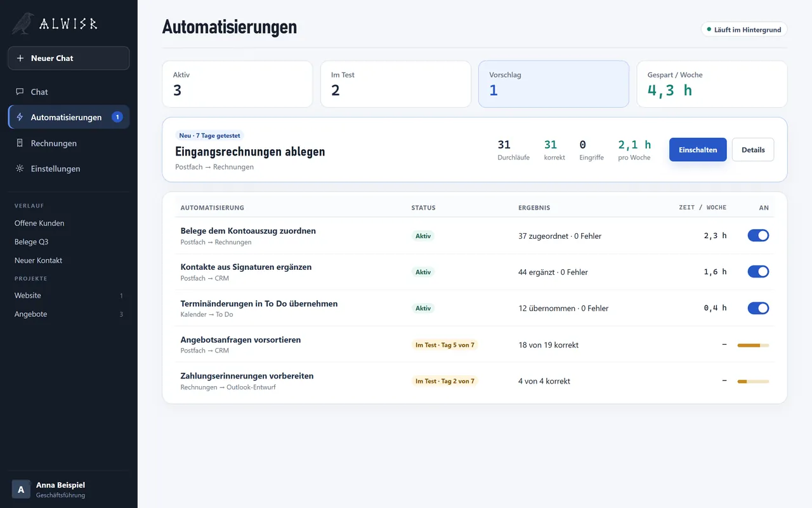
Task: Click the Anna Beispiel avatar
Action: (21, 490)
